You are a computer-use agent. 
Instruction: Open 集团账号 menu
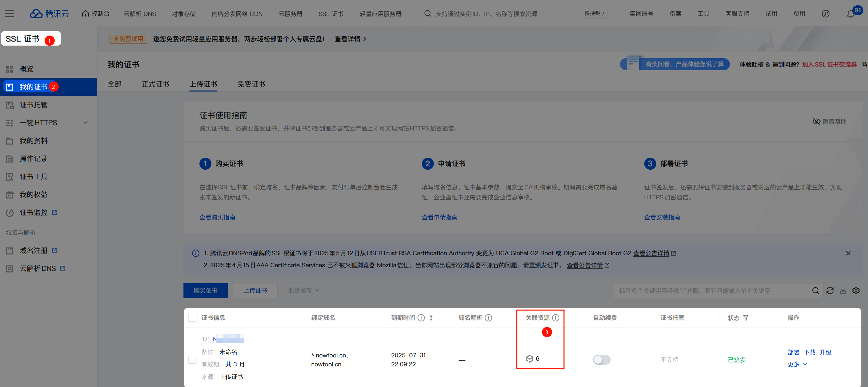(641, 13)
